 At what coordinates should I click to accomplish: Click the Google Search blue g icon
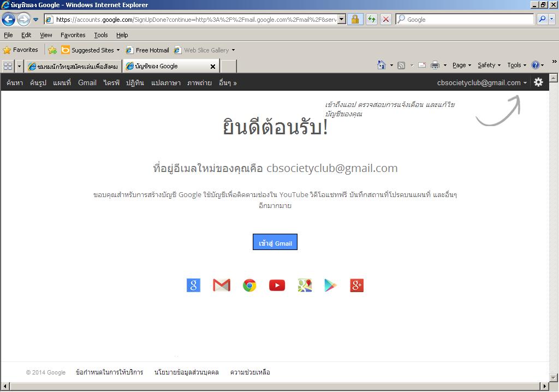(194, 285)
